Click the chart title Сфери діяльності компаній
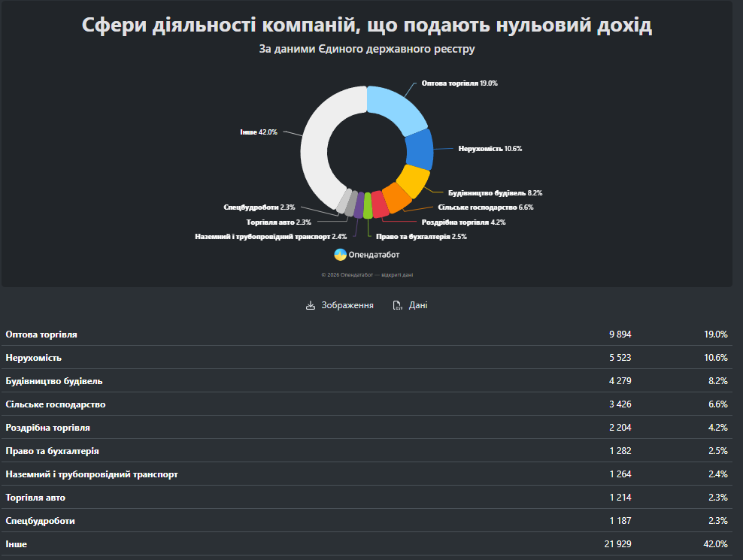 click(367, 25)
